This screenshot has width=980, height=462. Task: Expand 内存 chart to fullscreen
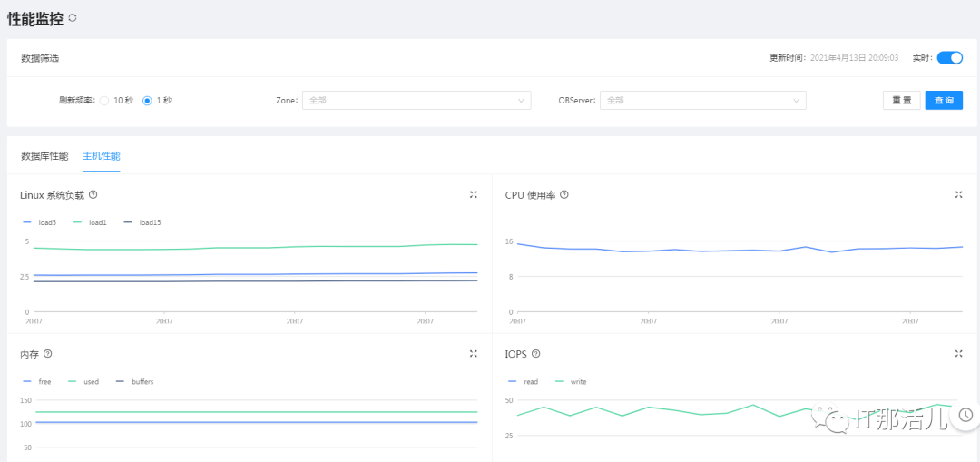pyautogui.click(x=473, y=354)
